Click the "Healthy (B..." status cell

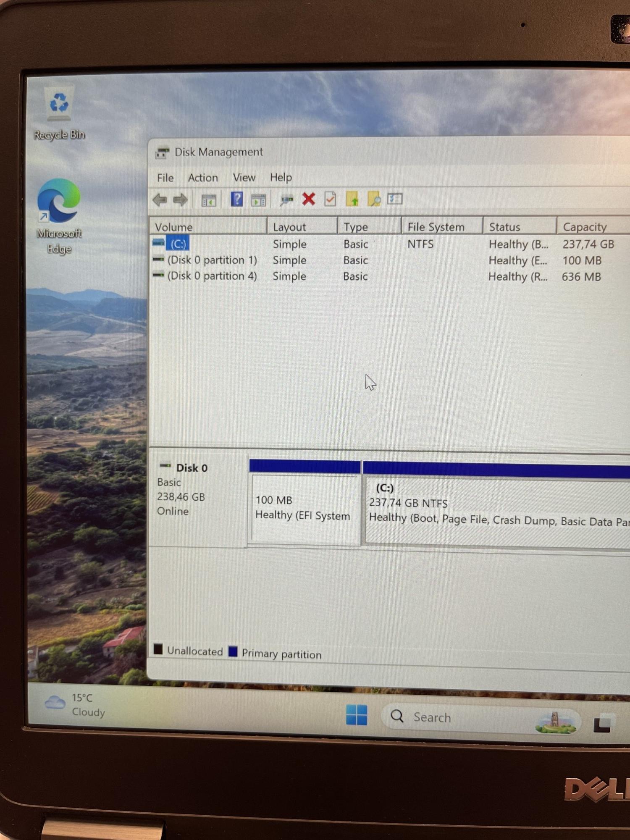(x=519, y=244)
